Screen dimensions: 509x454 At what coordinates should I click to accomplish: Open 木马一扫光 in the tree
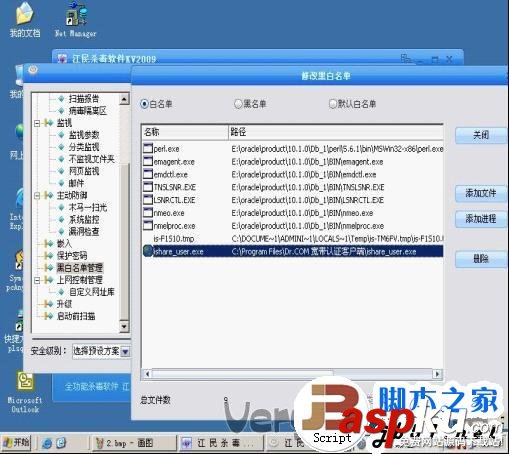point(88,207)
